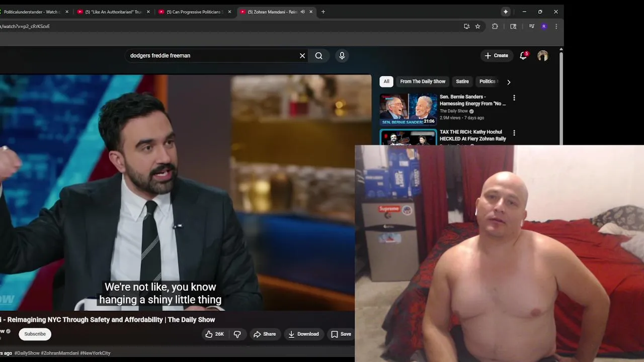Click the Share button

coord(265,334)
